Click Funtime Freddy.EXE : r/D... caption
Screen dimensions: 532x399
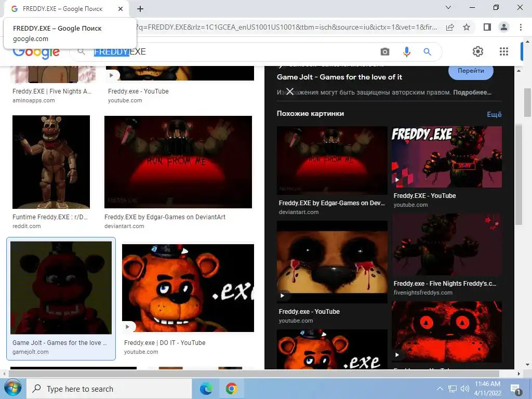(x=50, y=217)
